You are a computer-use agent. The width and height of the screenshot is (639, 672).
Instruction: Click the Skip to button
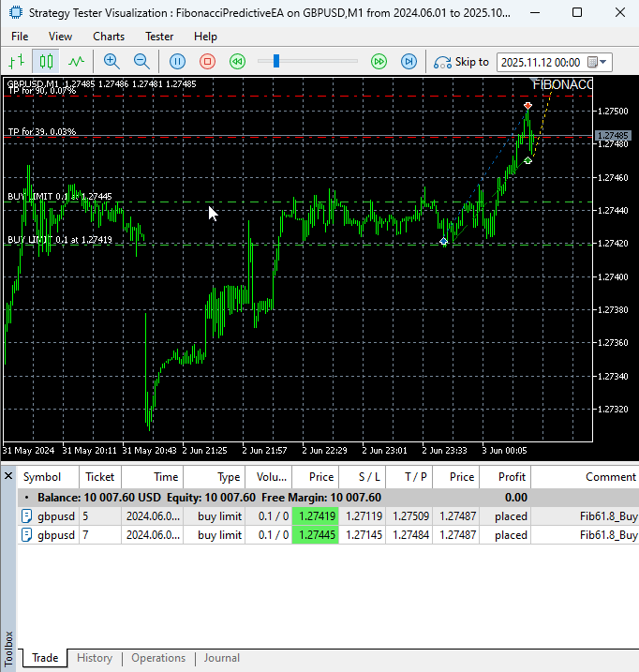click(462, 62)
